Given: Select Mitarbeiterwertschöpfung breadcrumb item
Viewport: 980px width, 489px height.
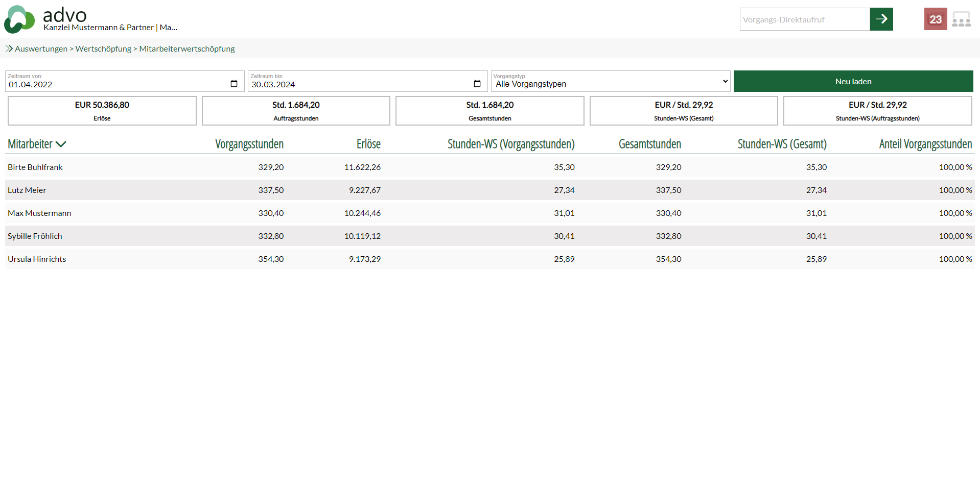Looking at the screenshot, I should [x=187, y=48].
